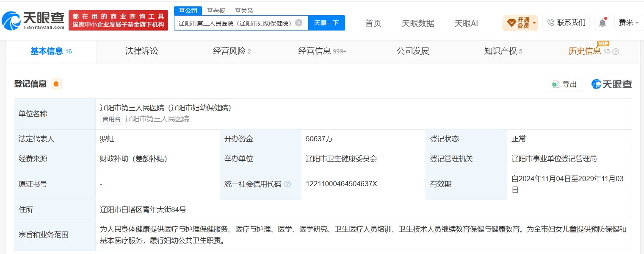Click the 经费来源 value 财政补助（差额补贴）

[x=133, y=159]
